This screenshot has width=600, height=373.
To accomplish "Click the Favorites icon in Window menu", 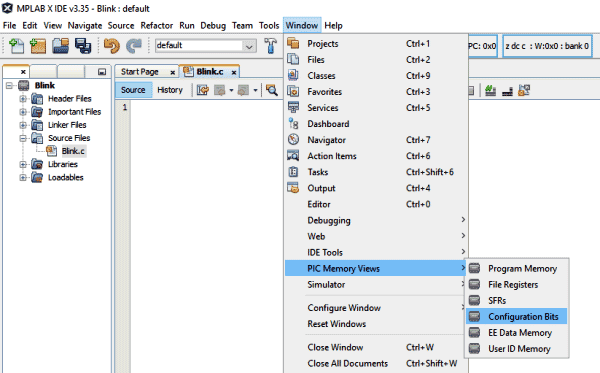I will pos(293,91).
